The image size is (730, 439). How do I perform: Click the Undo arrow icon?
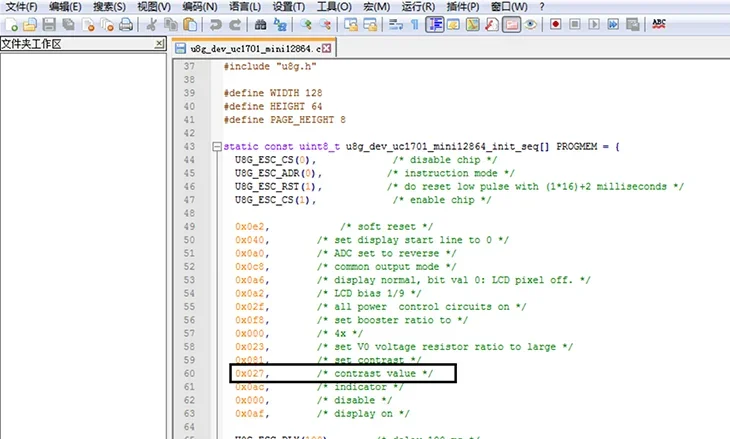click(x=215, y=24)
